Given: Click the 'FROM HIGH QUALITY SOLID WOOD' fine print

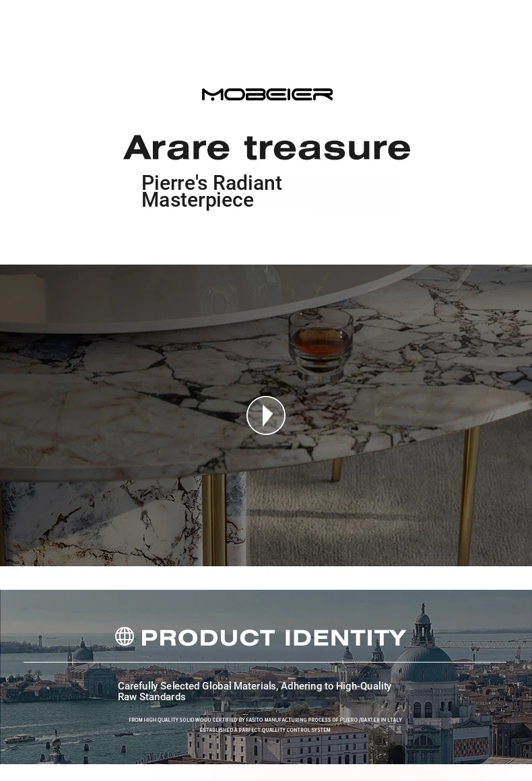Looking at the screenshot, I should 265,720.
